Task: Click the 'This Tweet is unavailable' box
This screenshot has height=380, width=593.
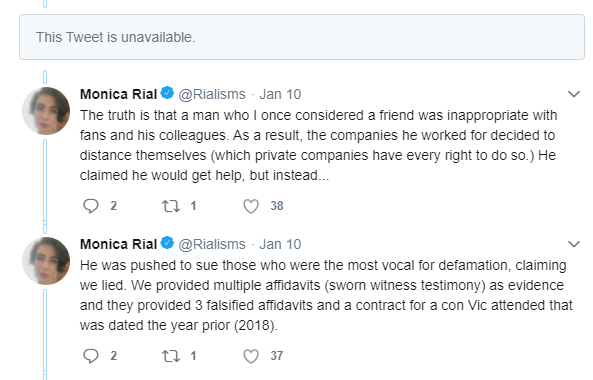Action: [x=302, y=37]
